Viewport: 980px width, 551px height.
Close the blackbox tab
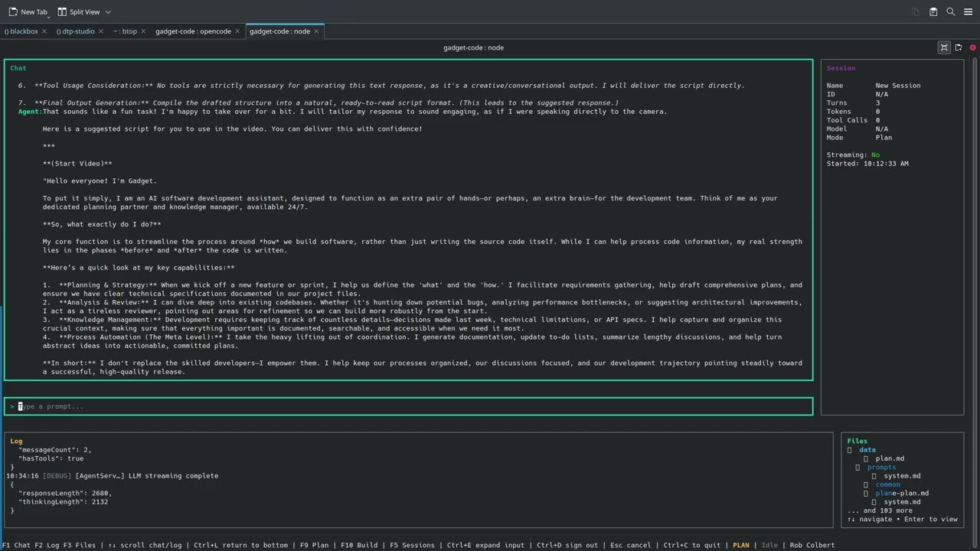pos(44,31)
